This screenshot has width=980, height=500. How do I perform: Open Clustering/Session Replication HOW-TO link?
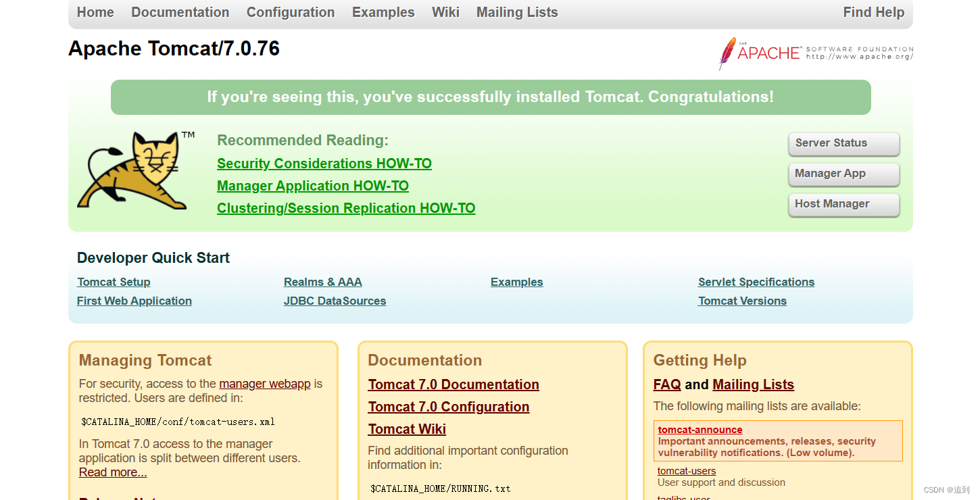pyautogui.click(x=346, y=208)
